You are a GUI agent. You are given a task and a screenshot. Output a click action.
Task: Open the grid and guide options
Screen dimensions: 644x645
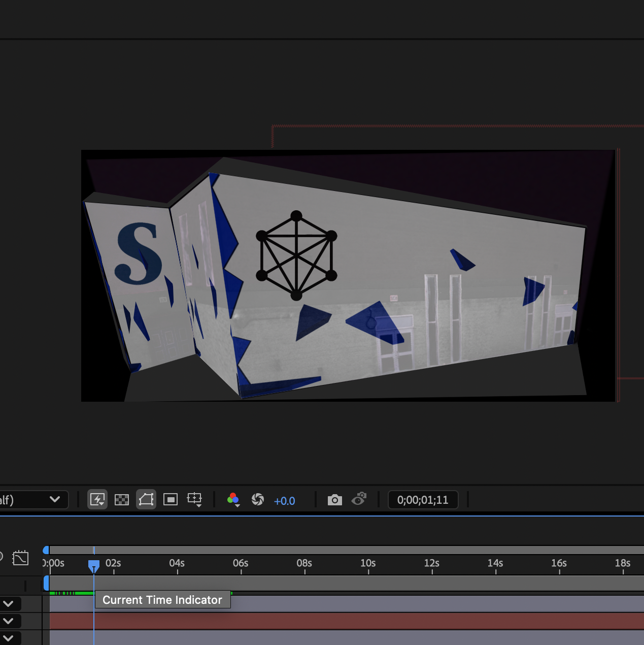point(195,499)
